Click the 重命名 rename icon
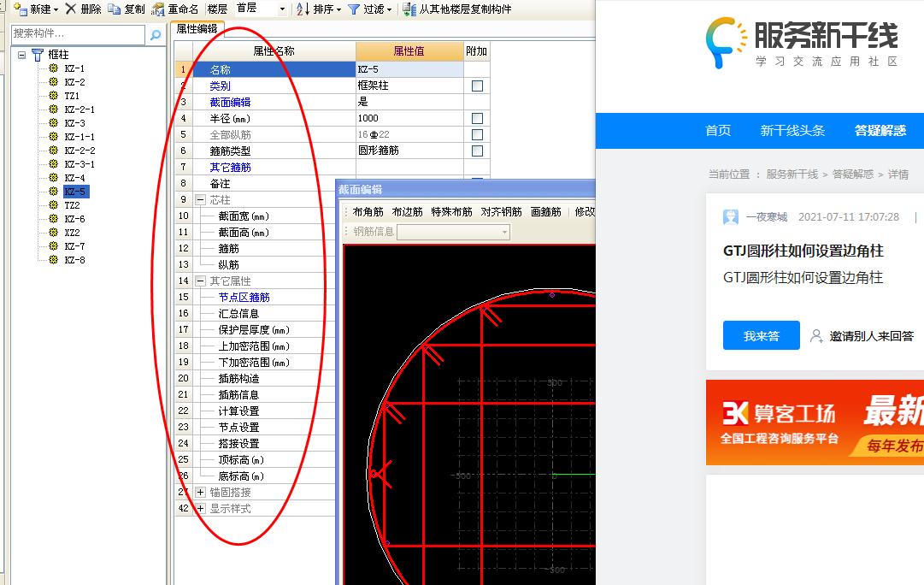This screenshot has height=585, width=924. [158, 9]
